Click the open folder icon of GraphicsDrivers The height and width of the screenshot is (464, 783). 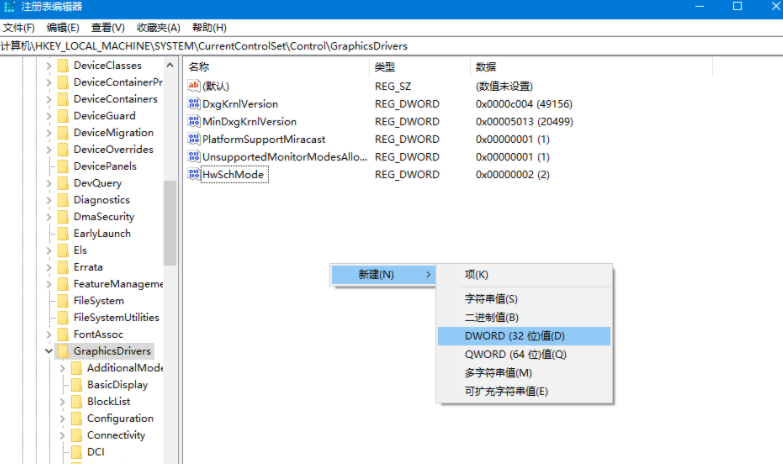[x=63, y=351]
